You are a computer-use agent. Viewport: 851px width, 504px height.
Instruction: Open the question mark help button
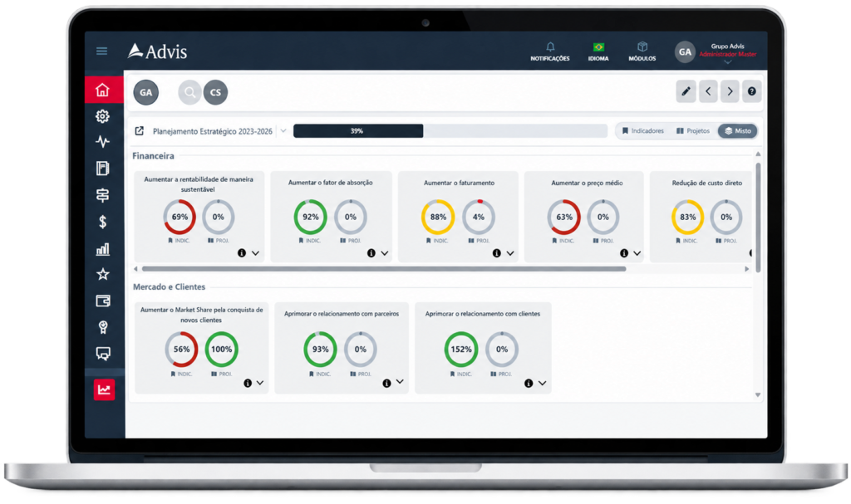751,91
